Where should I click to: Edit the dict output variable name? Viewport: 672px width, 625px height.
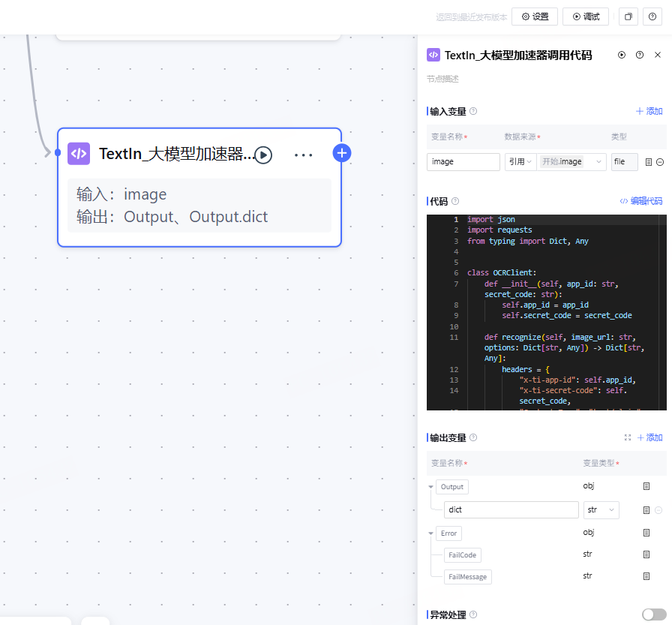pyautogui.click(x=511, y=509)
